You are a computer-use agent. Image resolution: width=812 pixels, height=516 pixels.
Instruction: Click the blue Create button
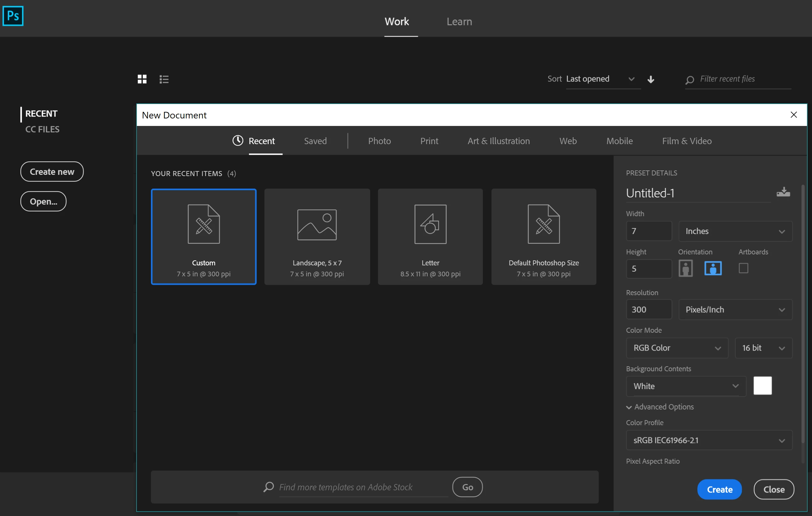(x=719, y=489)
